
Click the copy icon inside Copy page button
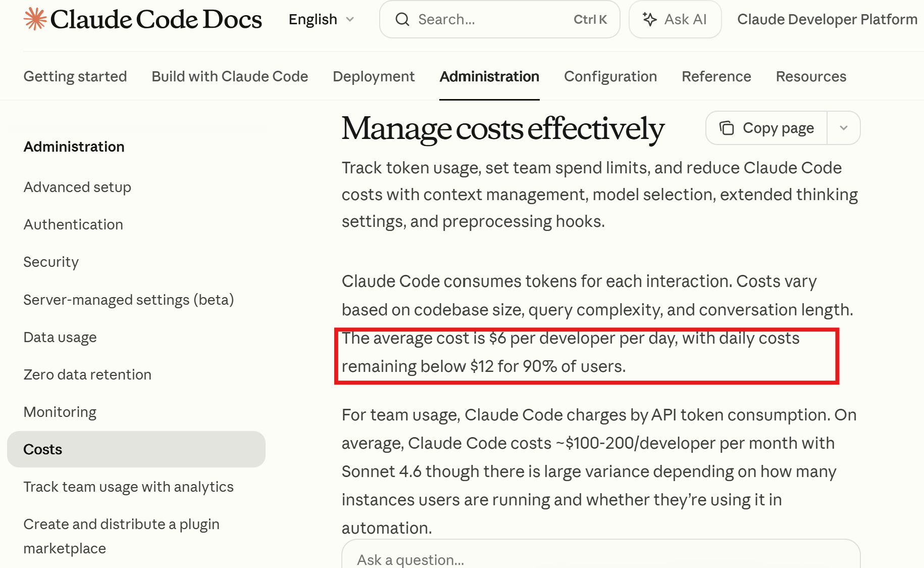pos(727,128)
